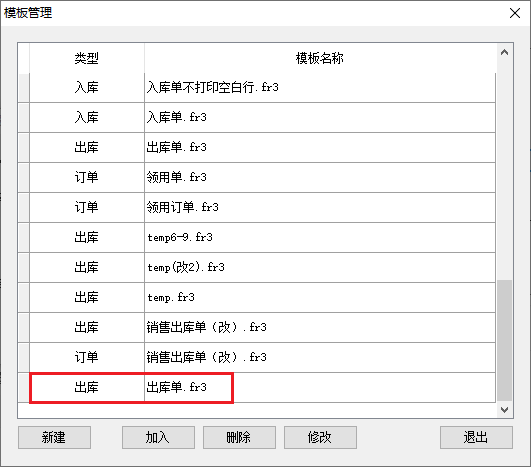Viewport: 531px width, 467px height.
Task: Click the 模板名称 column header
Action: [x=320, y=58]
